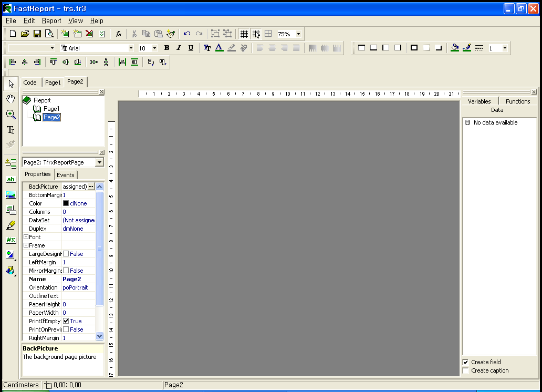Switch to the Code tab
Viewport: 542px width, 392px height.
tap(30, 82)
